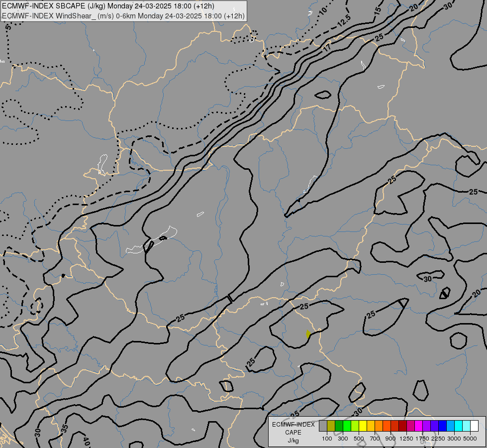
Task: Select the bright green legend swatch
Action: coord(347,426)
